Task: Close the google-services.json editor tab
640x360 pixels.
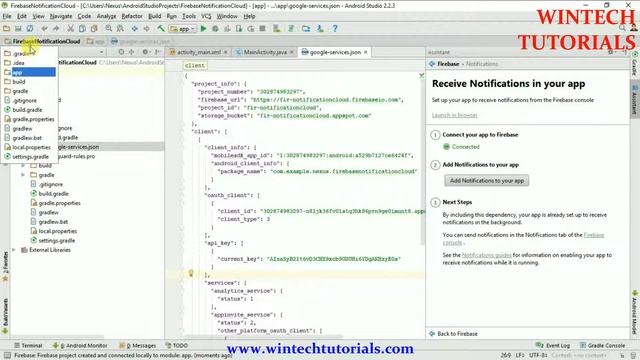Action: [366, 52]
